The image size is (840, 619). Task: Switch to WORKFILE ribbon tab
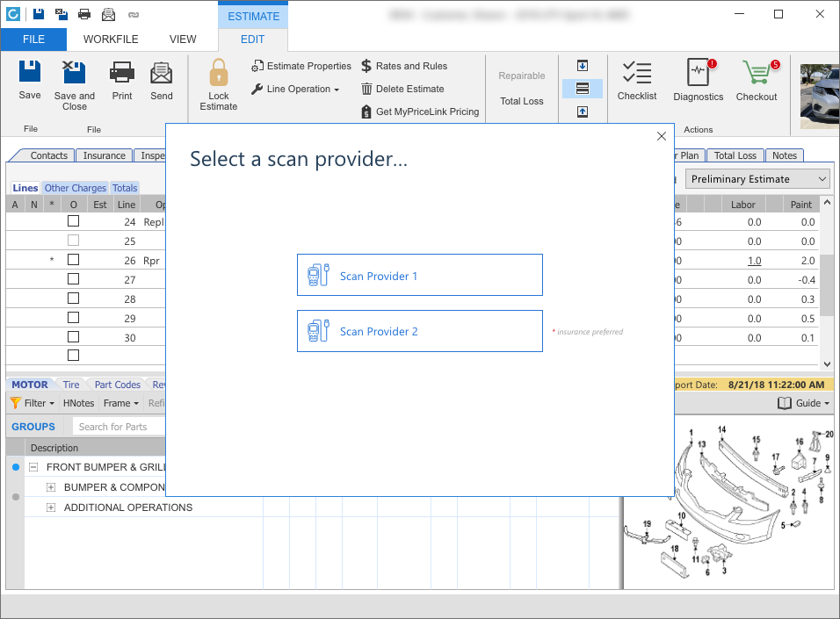(x=111, y=40)
